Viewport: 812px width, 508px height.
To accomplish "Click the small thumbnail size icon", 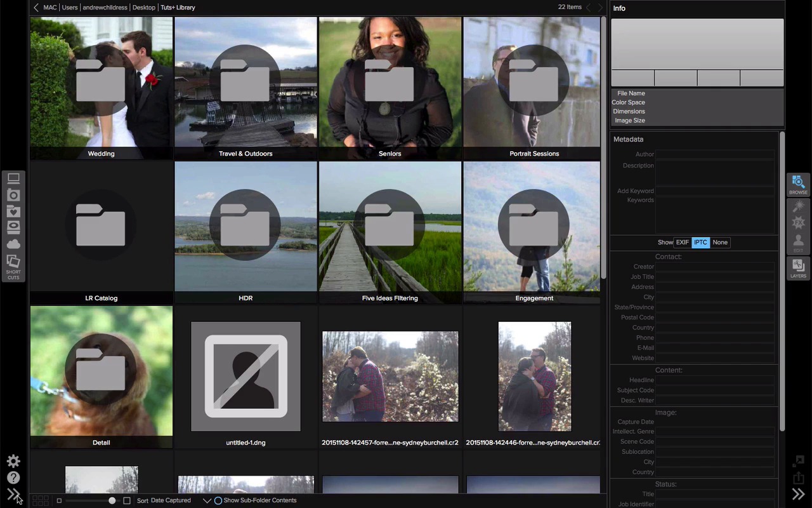I will point(59,500).
